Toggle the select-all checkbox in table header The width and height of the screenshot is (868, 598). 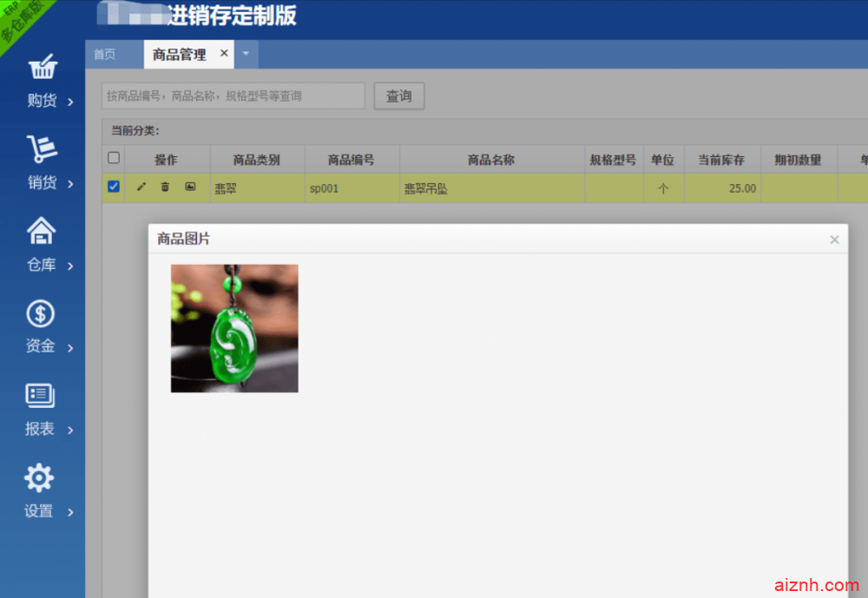[x=114, y=158]
